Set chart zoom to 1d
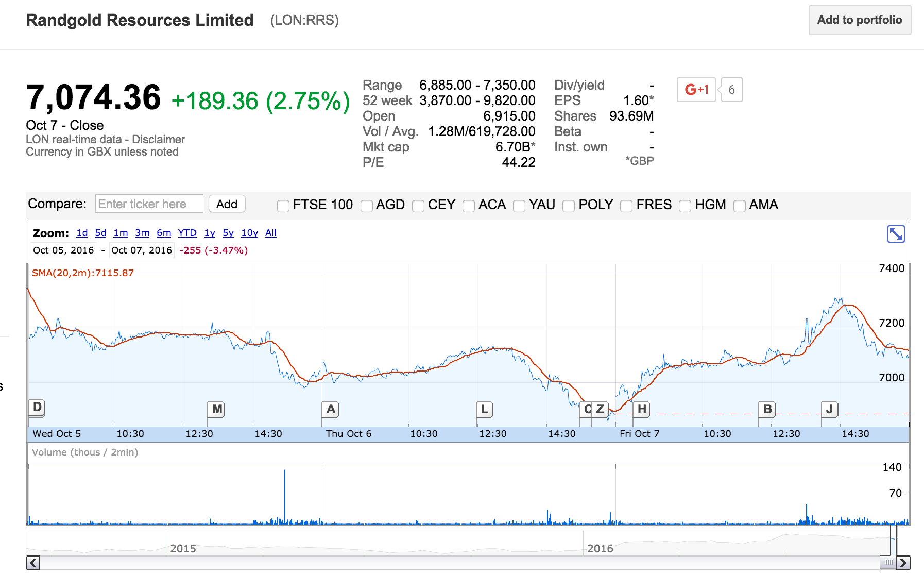 (82, 233)
